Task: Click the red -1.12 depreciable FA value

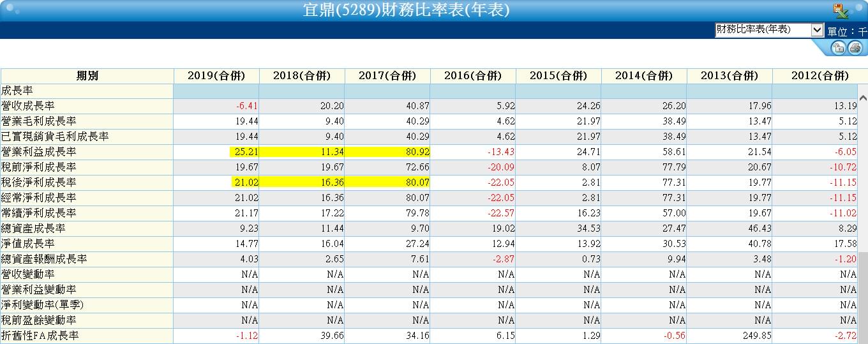Action: [x=247, y=336]
